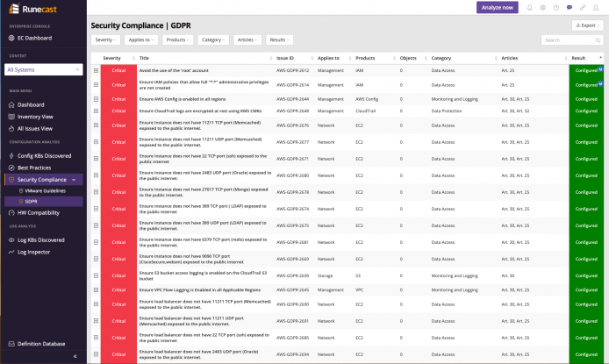Expand row 'Ensure AWS Config is enabled'
Viewport: 609px width, 364px height.
pos(96,99)
